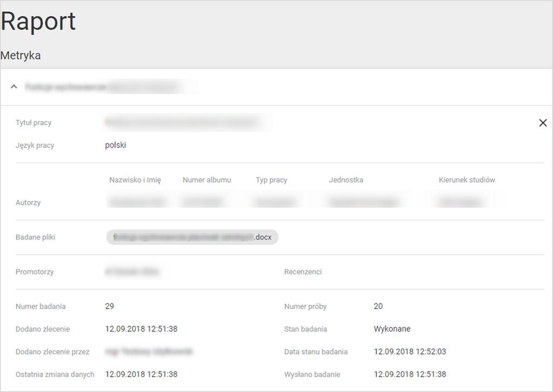The height and width of the screenshot is (392, 553).
Task: Click the "Ostatnia zmiana danych" label
Action: 55,374
